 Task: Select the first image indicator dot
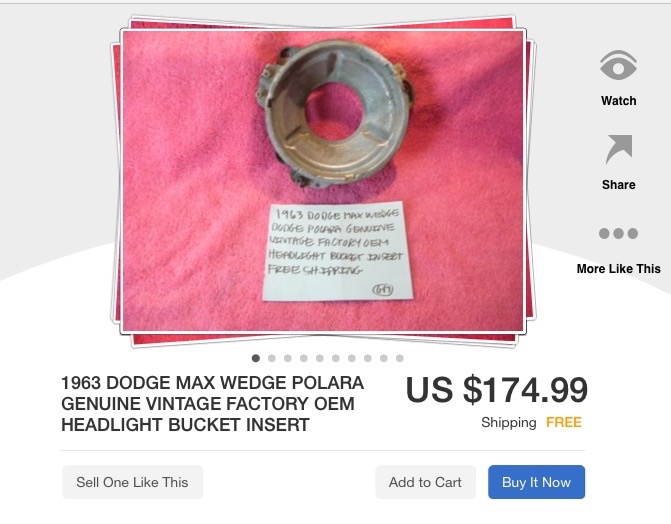[256, 358]
